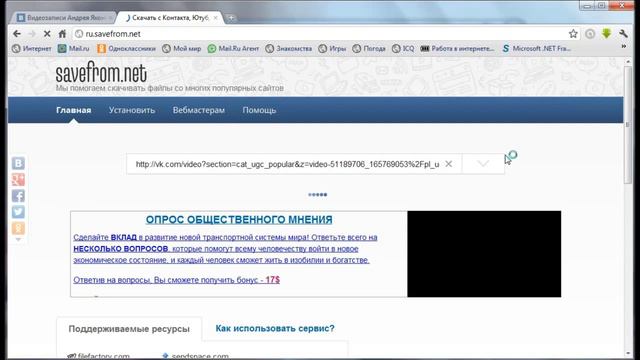The width and height of the screenshot is (640, 360).
Task: Open the Помощь menu item
Action: [x=259, y=110]
